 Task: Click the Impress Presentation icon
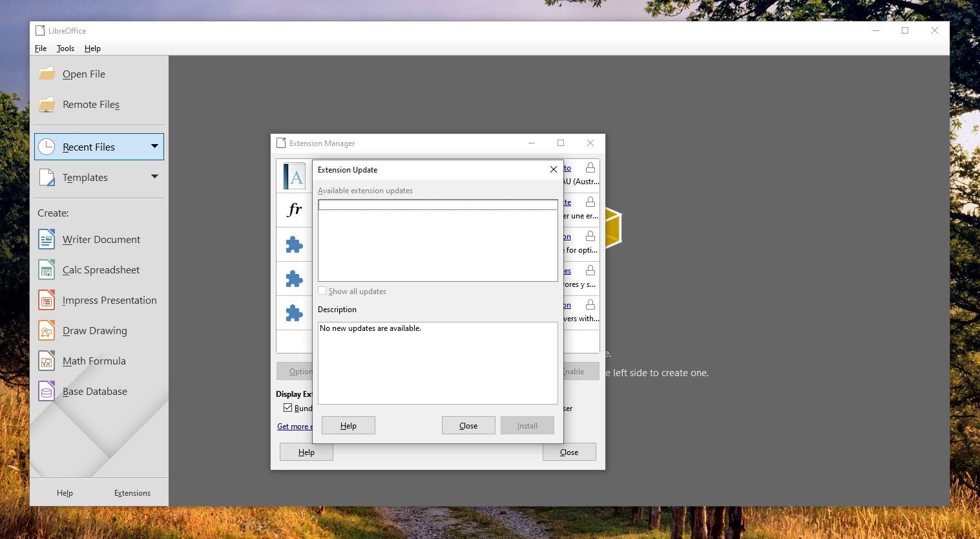(47, 300)
